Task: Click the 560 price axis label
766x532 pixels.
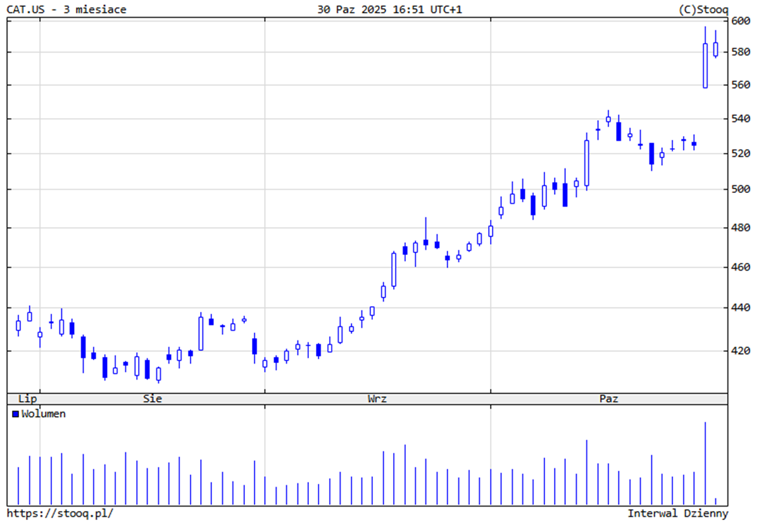Action: click(741, 85)
